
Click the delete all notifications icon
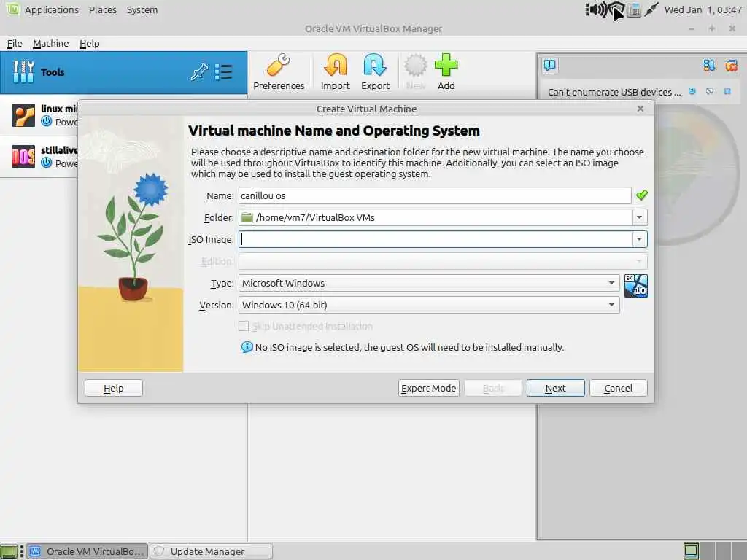pyautogui.click(x=731, y=65)
